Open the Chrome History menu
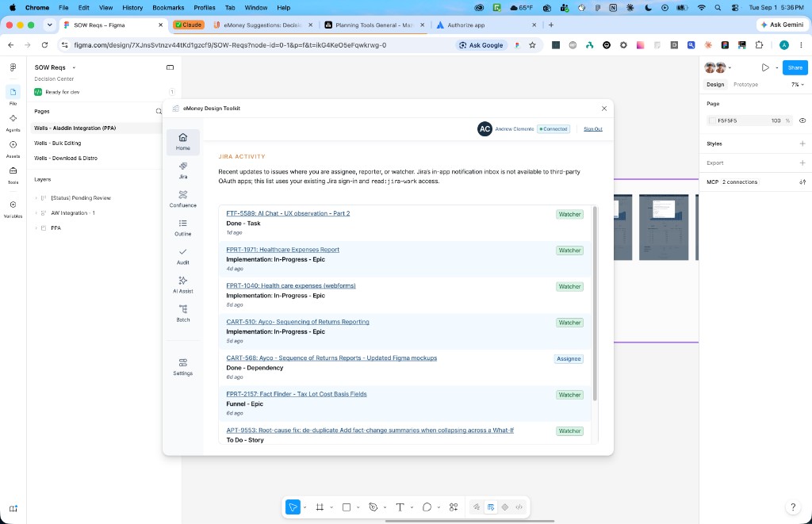The width and height of the screenshot is (812, 524). (132, 8)
